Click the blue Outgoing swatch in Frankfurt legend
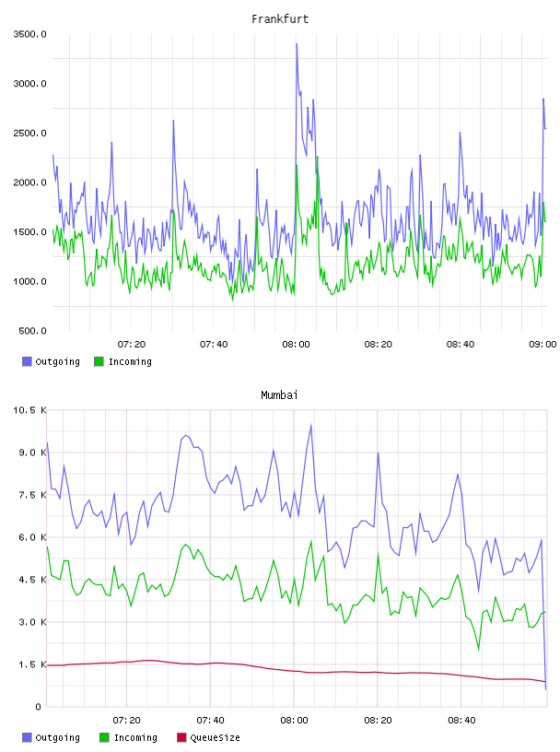This screenshot has height=752, width=560. point(27,361)
